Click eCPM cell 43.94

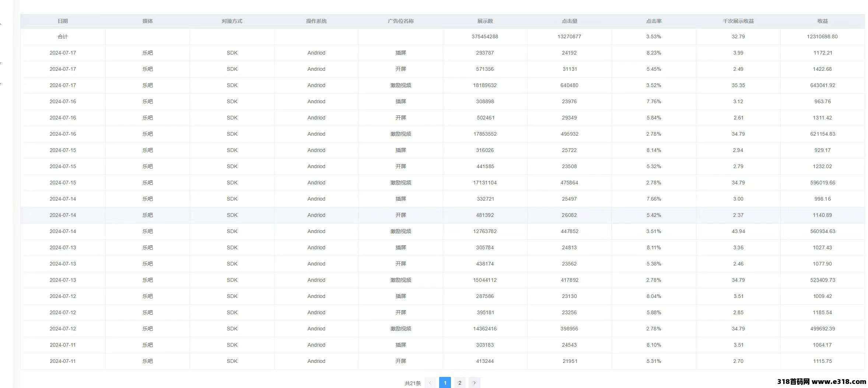click(x=738, y=231)
